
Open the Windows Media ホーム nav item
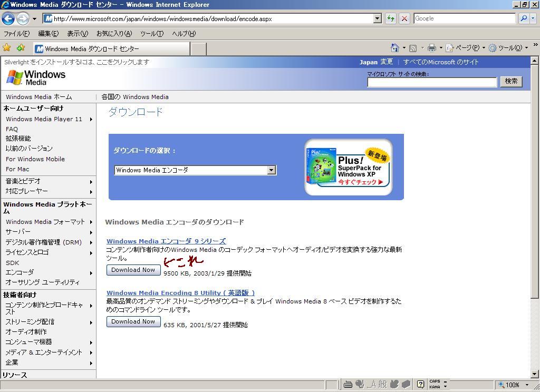[39, 97]
